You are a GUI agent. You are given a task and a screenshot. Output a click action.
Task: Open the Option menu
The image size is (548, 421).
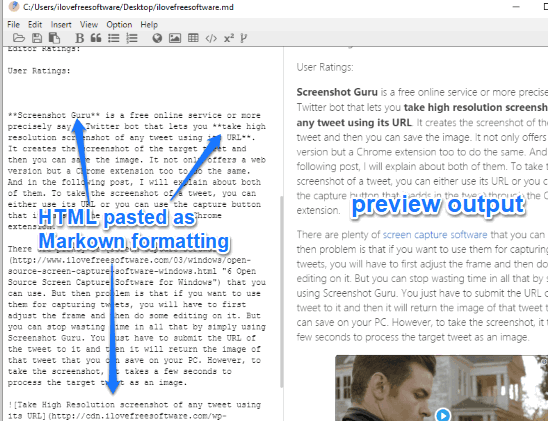coord(119,25)
